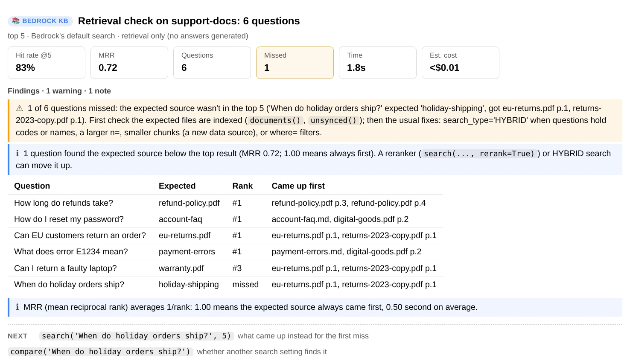The image size is (630, 364).
Task: Select the 'Can EU customers return an order?' row
Action: click(x=225, y=236)
